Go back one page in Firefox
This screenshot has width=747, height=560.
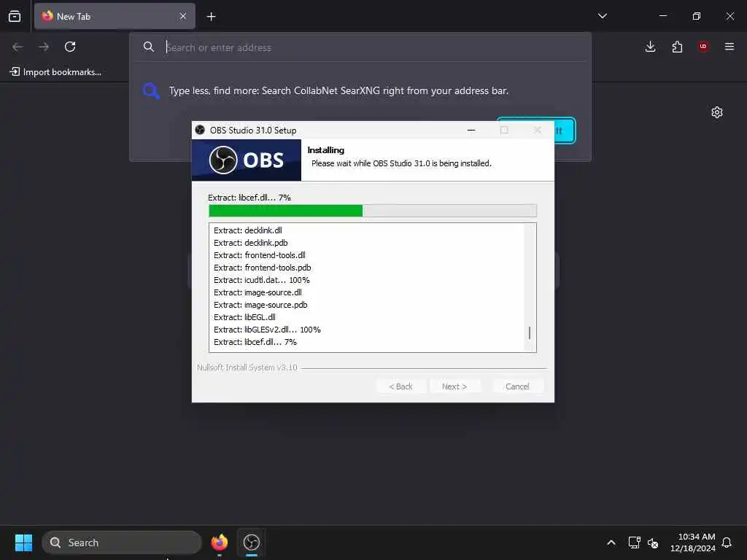click(x=18, y=47)
